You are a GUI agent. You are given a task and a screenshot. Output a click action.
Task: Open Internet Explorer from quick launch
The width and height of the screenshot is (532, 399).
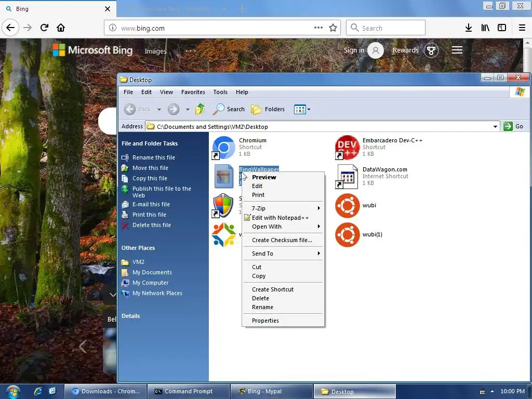[x=38, y=391]
